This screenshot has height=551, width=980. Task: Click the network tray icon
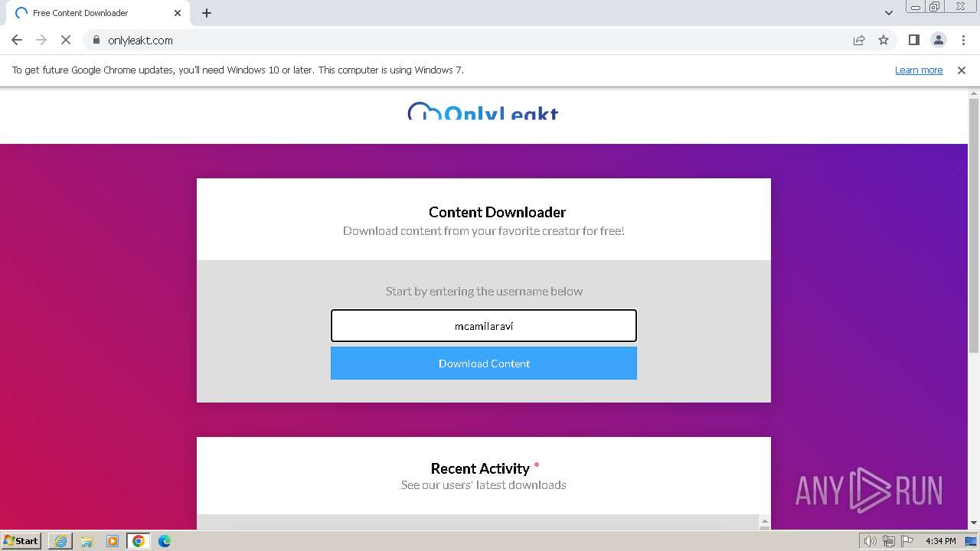point(889,541)
